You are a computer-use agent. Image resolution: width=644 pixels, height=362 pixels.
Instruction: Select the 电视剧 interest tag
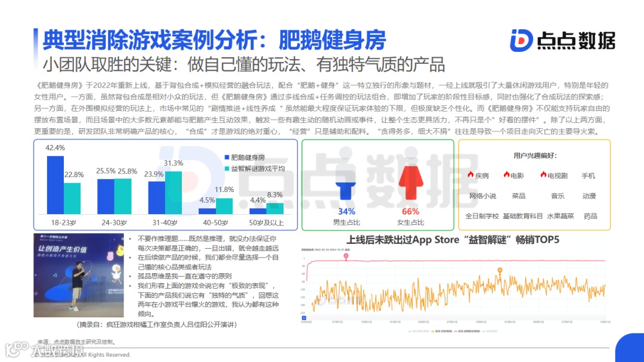pyautogui.click(x=558, y=176)
